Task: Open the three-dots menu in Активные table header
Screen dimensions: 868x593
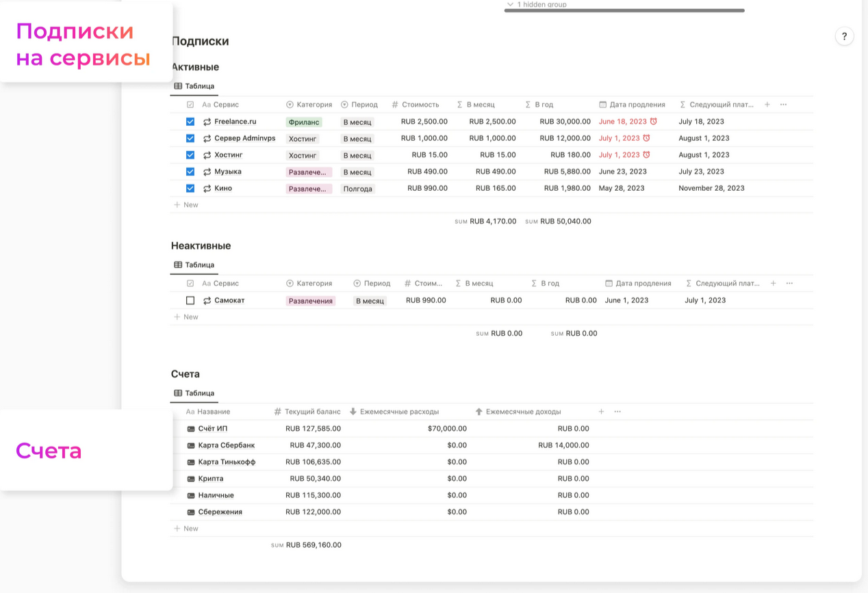Action: coord(784,105)
